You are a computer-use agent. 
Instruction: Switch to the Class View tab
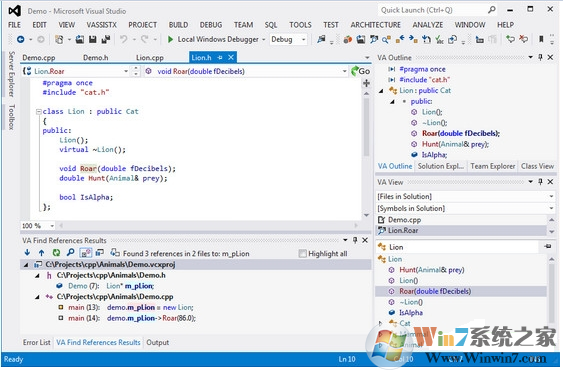pyautogui.click(x=537, y=166)
